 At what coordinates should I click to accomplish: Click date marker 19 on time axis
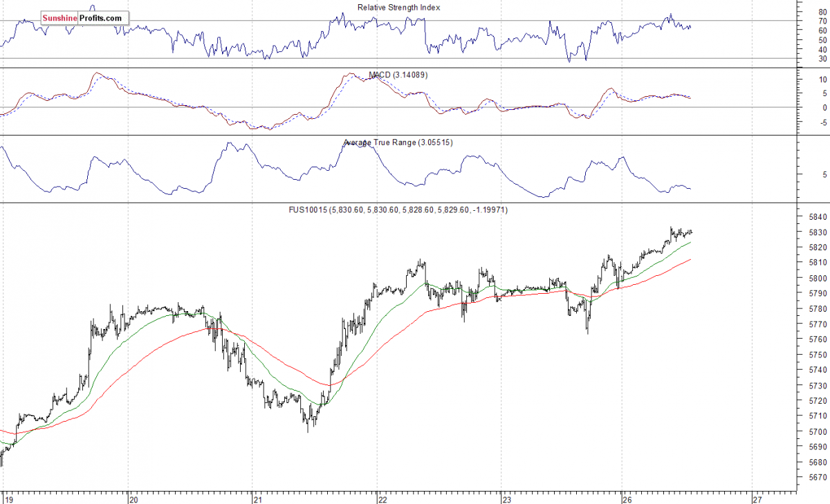tap(7, 498)
